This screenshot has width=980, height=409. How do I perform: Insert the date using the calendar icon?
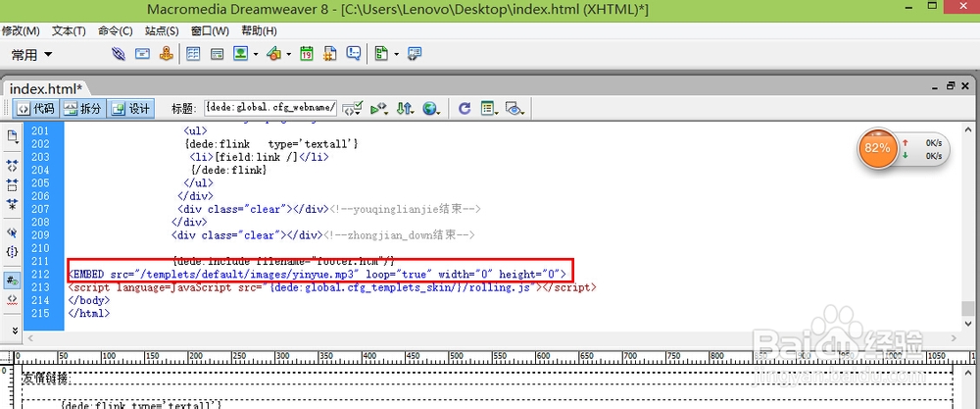click(x=306, y=54)
